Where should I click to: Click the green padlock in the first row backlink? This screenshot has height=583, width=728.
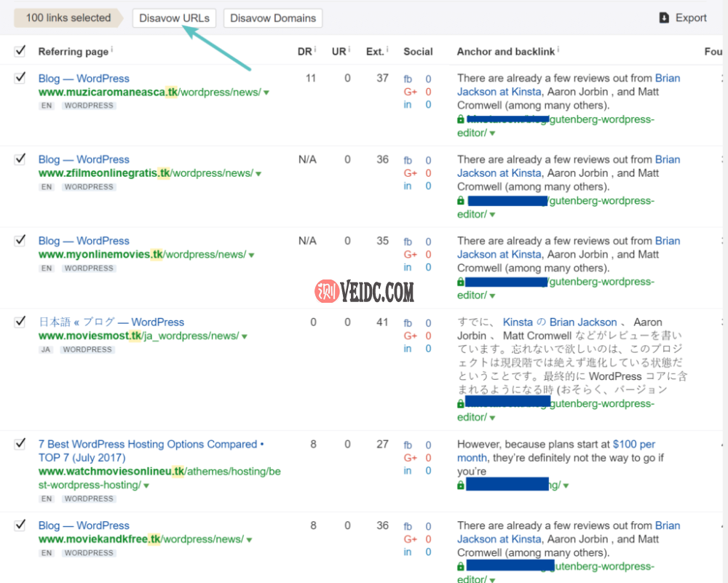[x=461, y=119]
